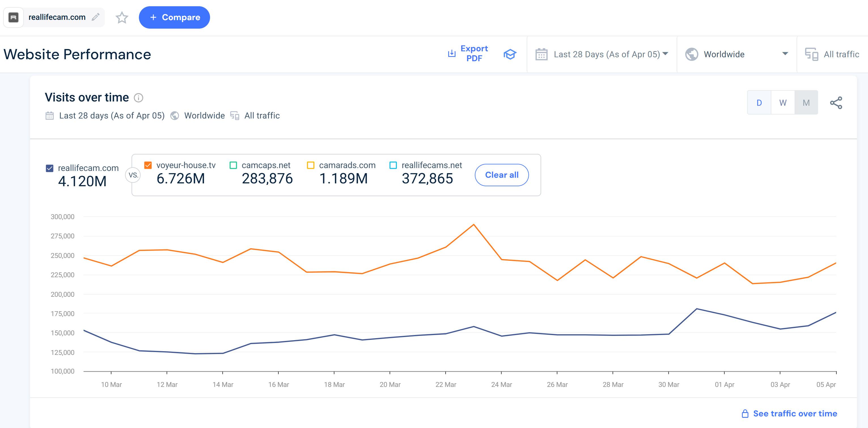
Task: Click the favorite star icon
Action: click(x=122, y=18)
